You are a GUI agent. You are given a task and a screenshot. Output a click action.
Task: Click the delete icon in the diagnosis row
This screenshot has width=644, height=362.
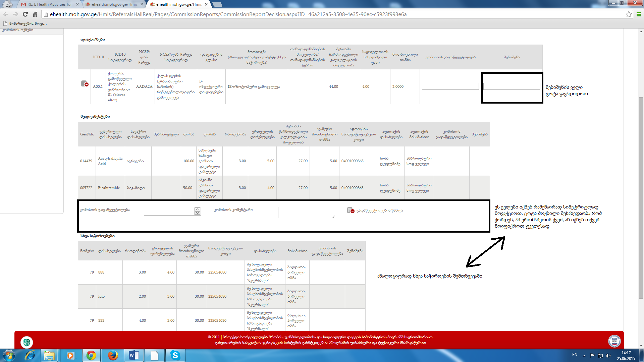[x=85, y=84]
